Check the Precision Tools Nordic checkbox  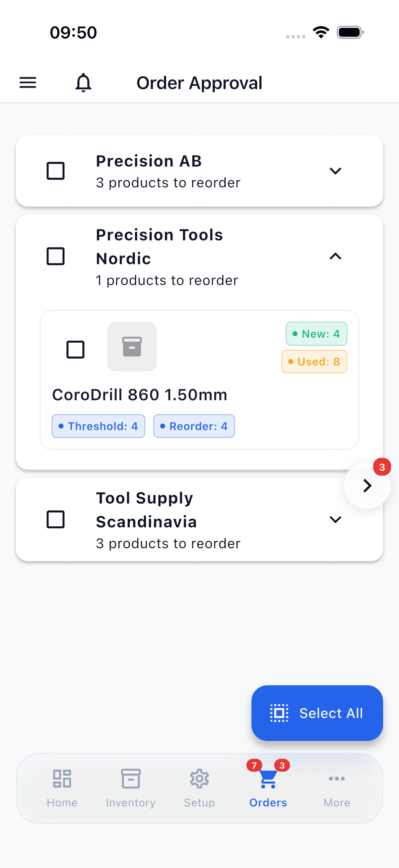click(56, 257)
